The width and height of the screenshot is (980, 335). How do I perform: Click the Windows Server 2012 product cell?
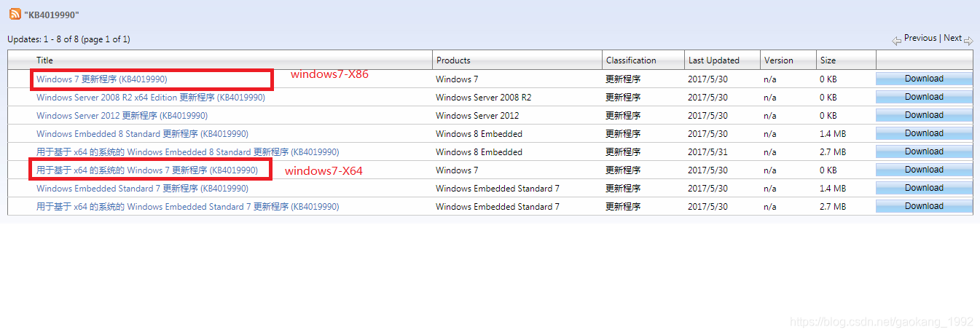pyautogui.click(x=477, y=115)
